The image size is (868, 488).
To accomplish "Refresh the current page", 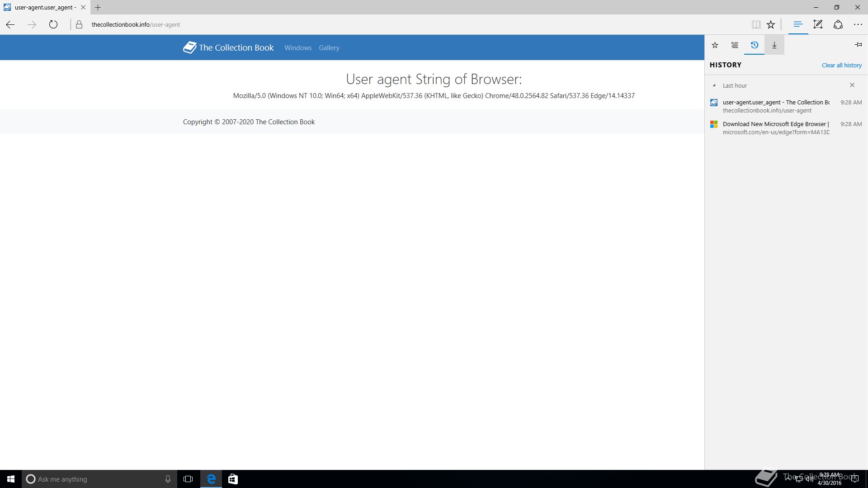I will [x=53, y=24].
